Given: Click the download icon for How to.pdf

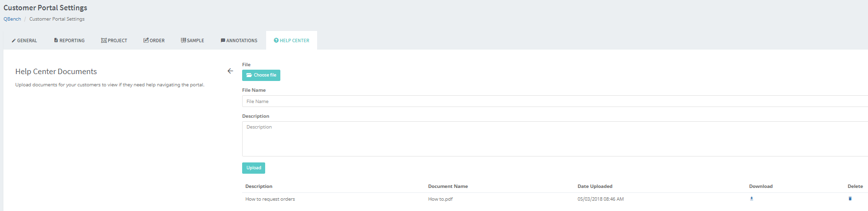Looking at the screenshot, I should [x=751, y=199].
